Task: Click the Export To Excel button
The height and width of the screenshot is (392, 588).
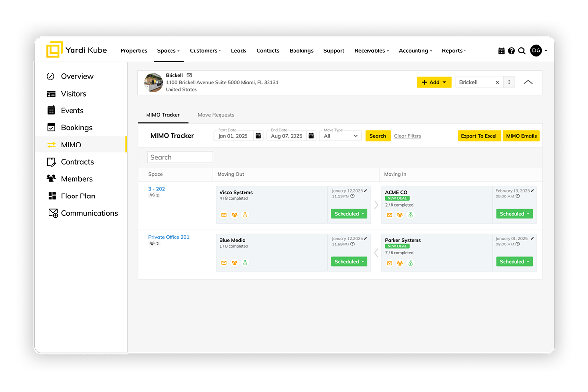Action: coord(479,136)
